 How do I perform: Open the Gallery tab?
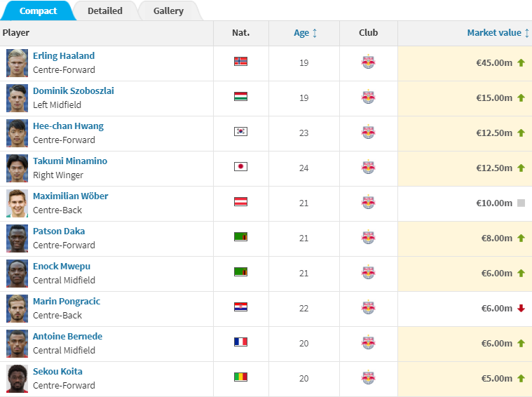click(x=168, y=11)
